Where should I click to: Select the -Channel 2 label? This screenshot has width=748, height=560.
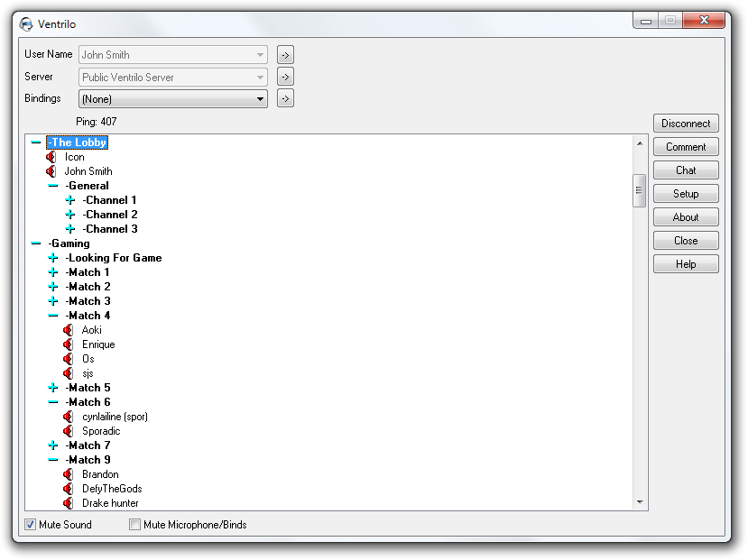tap(110, 215)
